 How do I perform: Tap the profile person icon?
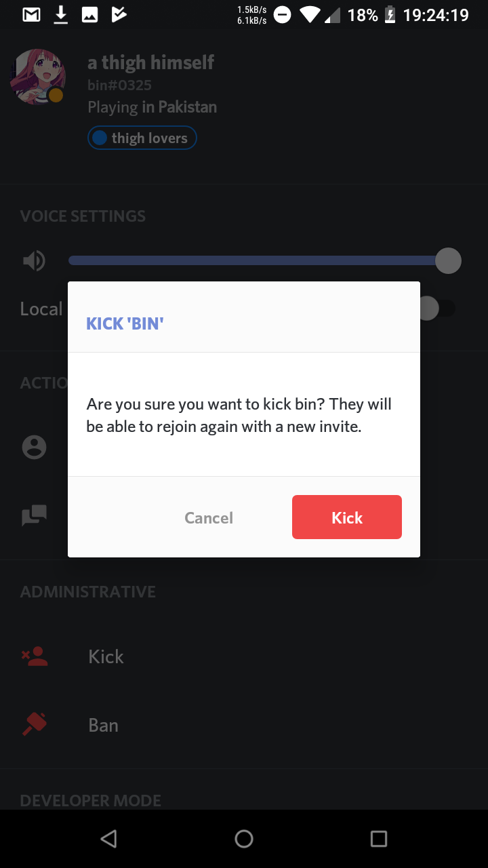point(34,448)
